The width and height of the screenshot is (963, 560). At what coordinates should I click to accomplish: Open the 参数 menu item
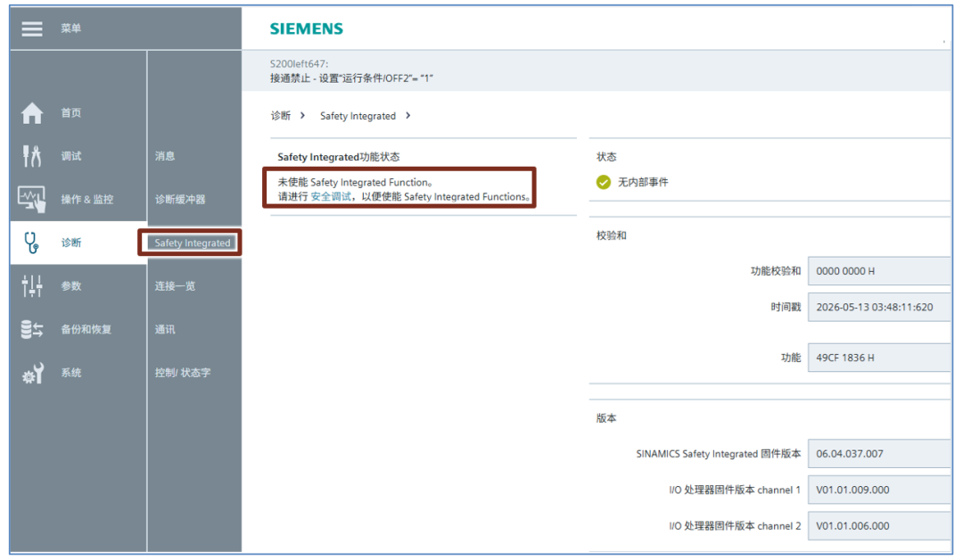[71, 285]
